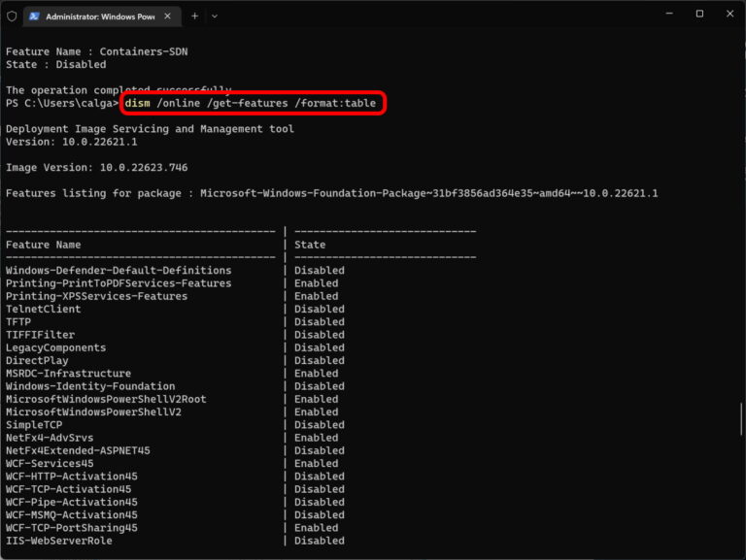Maximize the Windows Terminal window
746x560 pixels.
[699, 15]
